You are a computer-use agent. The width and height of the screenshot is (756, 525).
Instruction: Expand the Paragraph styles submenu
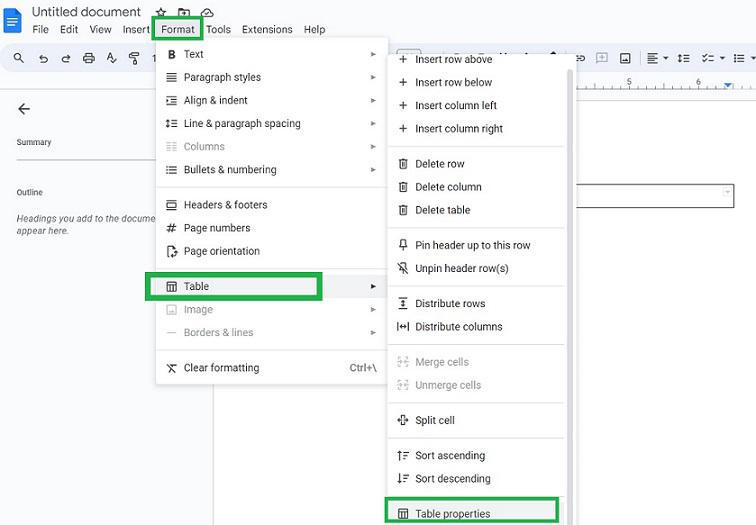coord(271,77)
